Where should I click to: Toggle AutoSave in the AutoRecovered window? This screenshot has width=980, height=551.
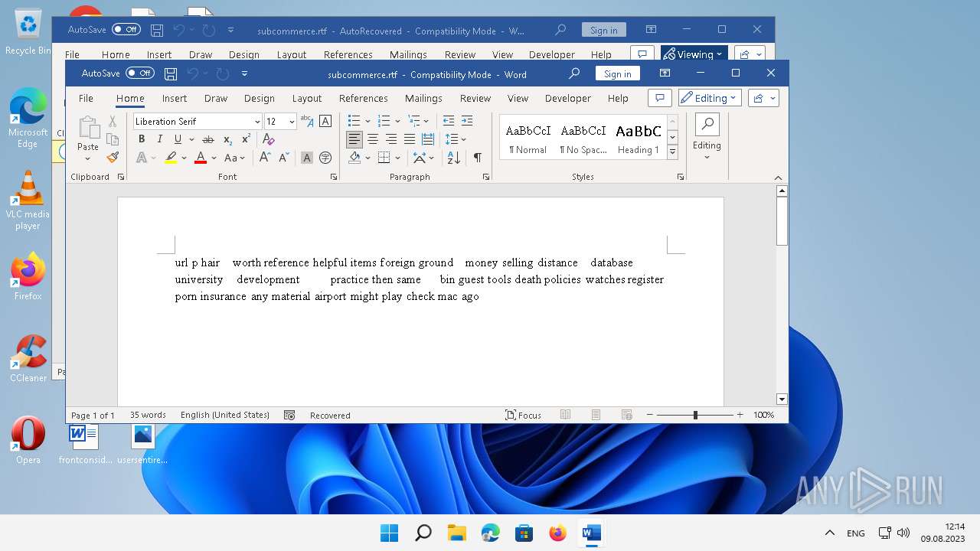126,30
